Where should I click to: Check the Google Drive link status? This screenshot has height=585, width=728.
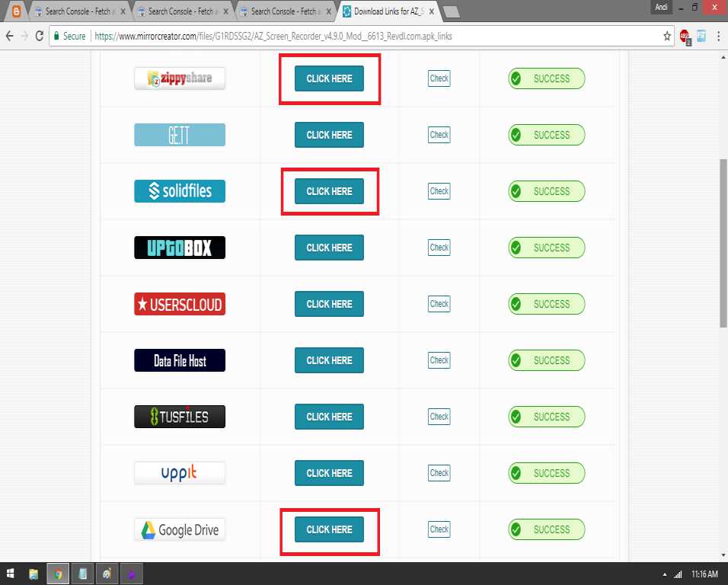(x=439, y=529)
